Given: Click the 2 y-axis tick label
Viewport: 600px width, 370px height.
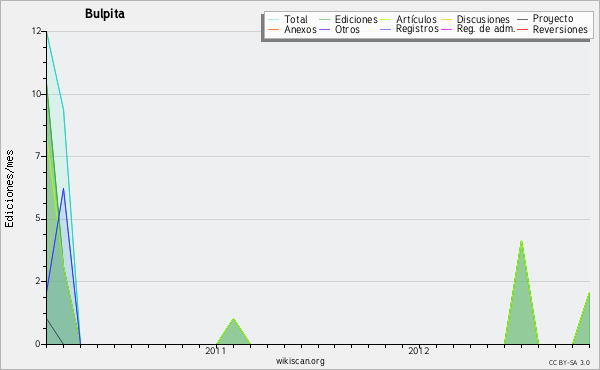Looking at the screenshot, I should tap(38, 281).
